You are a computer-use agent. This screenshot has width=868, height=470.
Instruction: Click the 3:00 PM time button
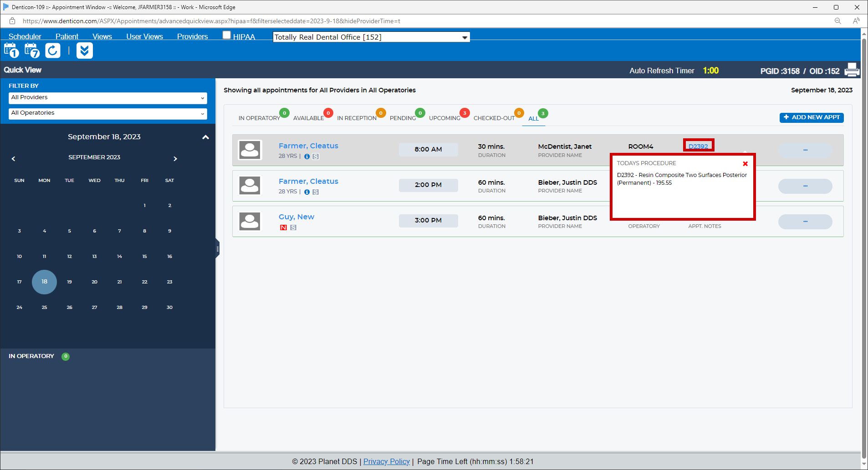[428, 220]
